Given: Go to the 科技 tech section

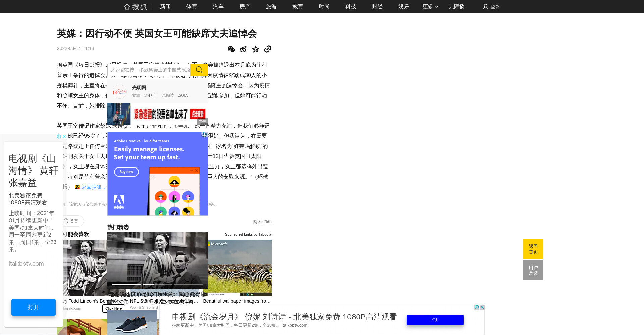Looking at the screenshot, I should [x=351, y=7].
